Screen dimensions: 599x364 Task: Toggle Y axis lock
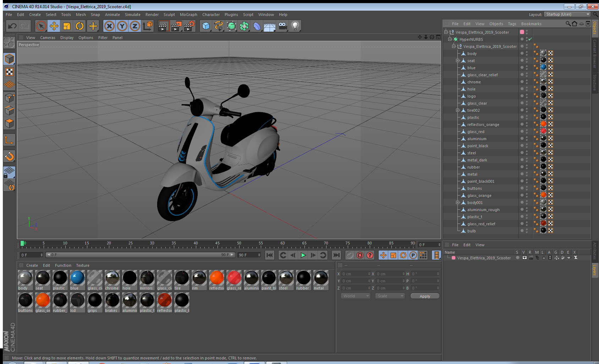click(x=122, y=26)
